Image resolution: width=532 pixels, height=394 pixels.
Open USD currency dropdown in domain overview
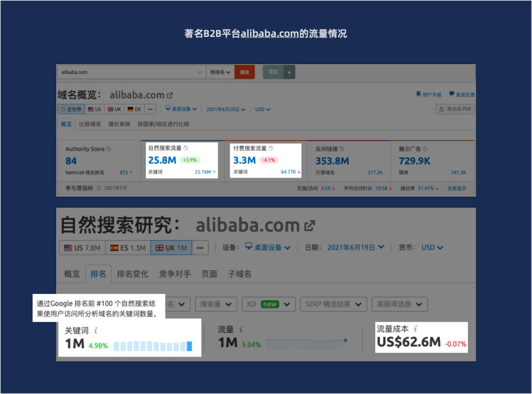263,109
